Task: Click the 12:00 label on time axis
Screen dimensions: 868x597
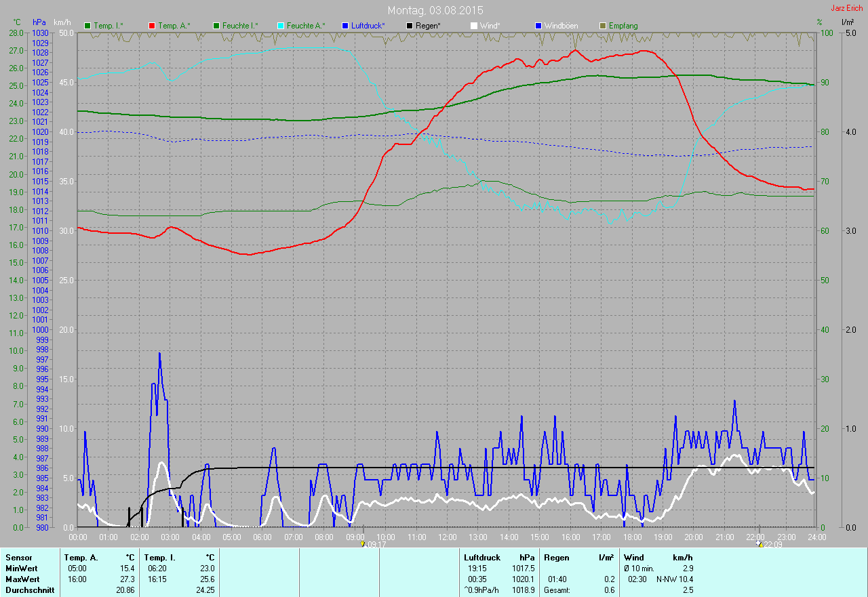Action: [x=447, y=537]
